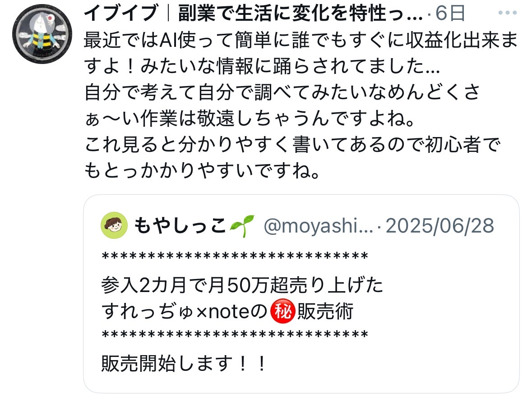Click the すれっぢゅ×noteの販売術 line
Screen dimensions: 532x402
pos(227,311)
